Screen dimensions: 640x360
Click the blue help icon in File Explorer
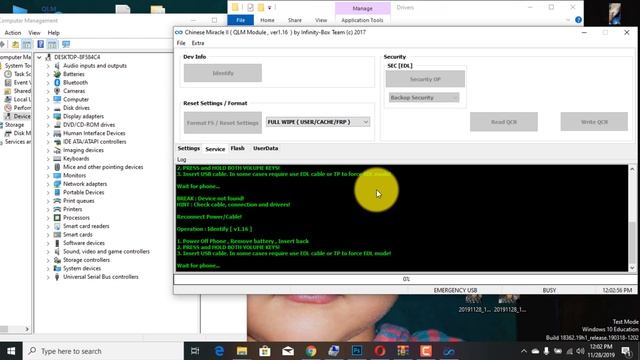click(x=578, y=20)
